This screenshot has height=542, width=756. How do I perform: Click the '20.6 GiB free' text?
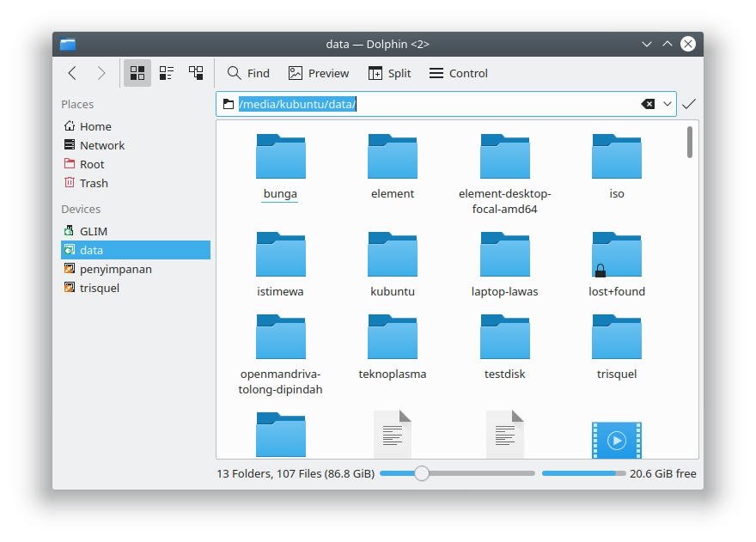tap(663, 473)
